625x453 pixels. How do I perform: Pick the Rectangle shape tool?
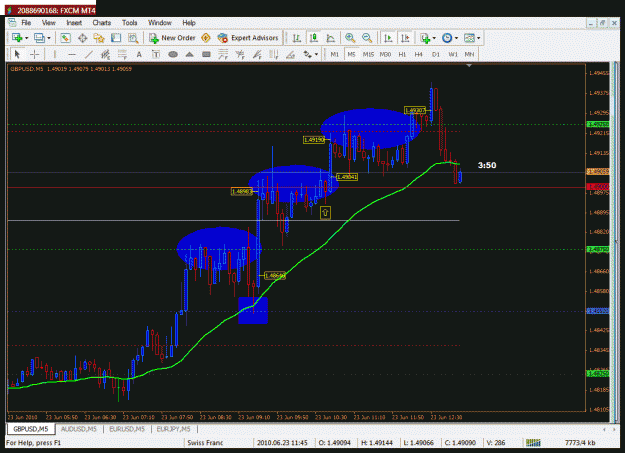pos(206,54)
